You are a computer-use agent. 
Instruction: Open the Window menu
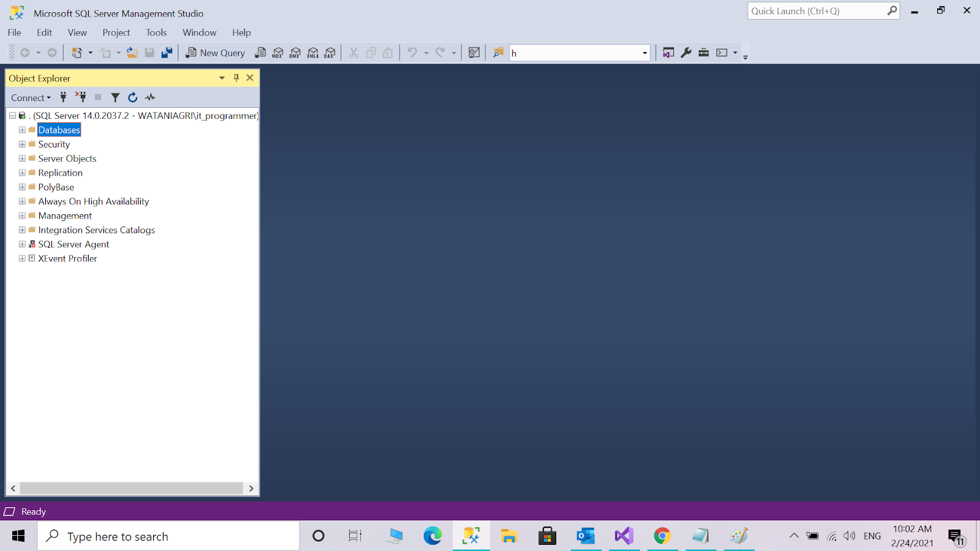pyautogui.click(x=200, y=32)
